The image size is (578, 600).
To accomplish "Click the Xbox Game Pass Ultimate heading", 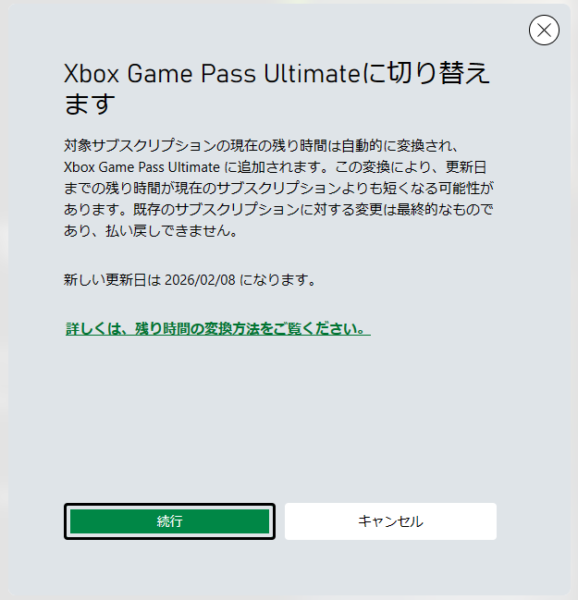I will tap(277, 88).
